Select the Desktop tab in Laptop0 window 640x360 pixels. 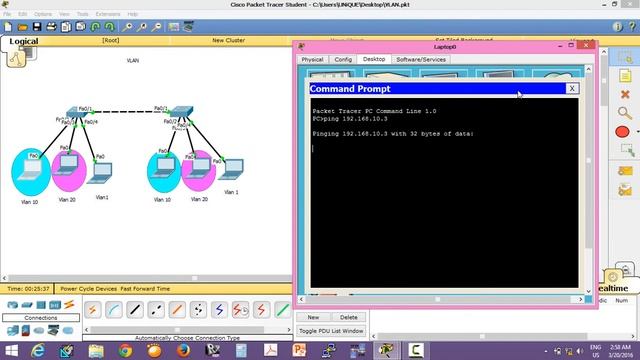374,59
